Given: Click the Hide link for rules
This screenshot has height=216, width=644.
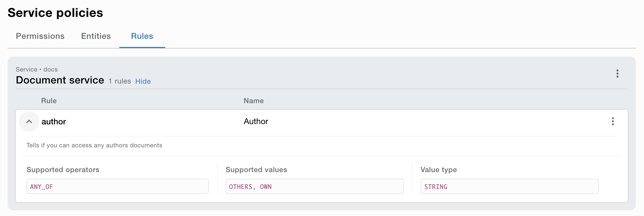Looking at the screenshot, I should pos(143,81).
